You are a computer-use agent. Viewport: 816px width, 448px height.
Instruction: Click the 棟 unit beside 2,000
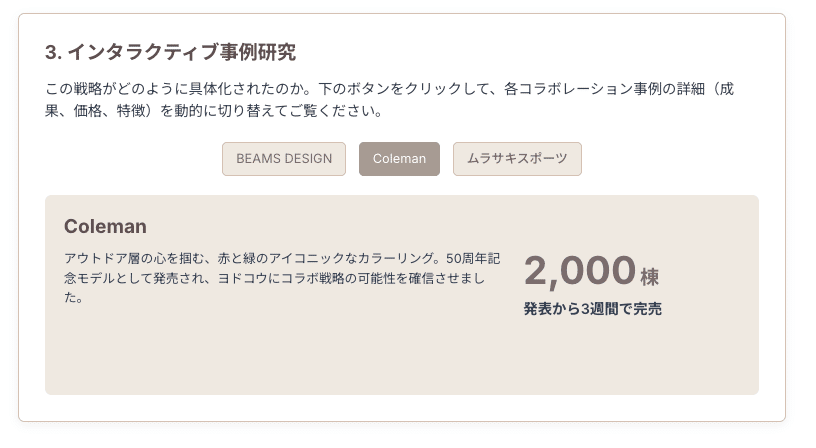coord(649,276)
